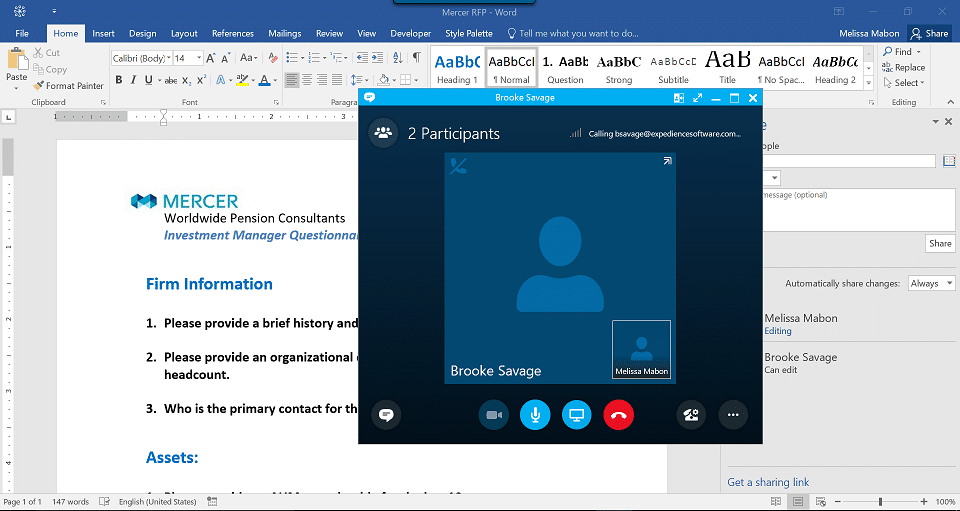960x511 pixels.
Task: Click the Tell me search field
Action: pos(574,34)
